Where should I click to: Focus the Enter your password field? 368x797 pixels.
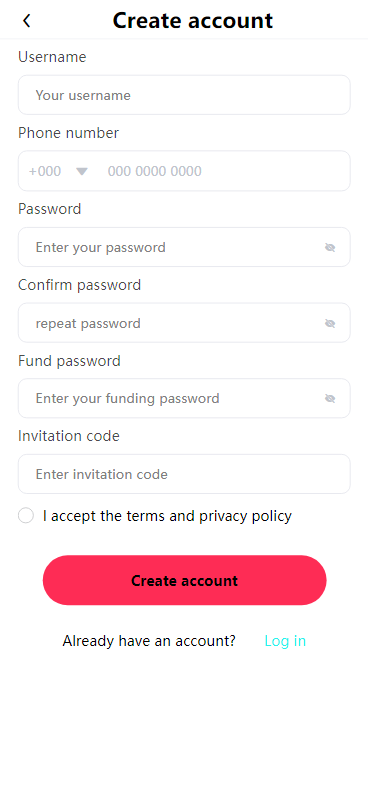point(184,247)
